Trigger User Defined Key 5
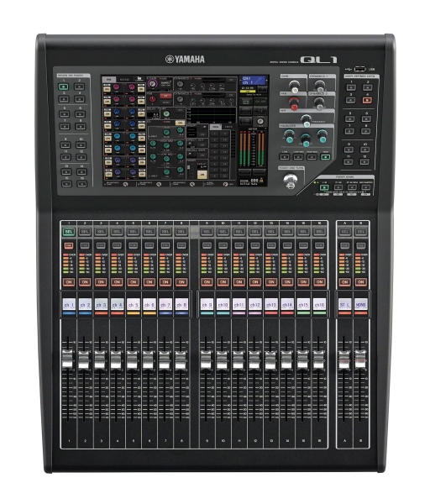The image size is (430, 504). pos(350,118)
